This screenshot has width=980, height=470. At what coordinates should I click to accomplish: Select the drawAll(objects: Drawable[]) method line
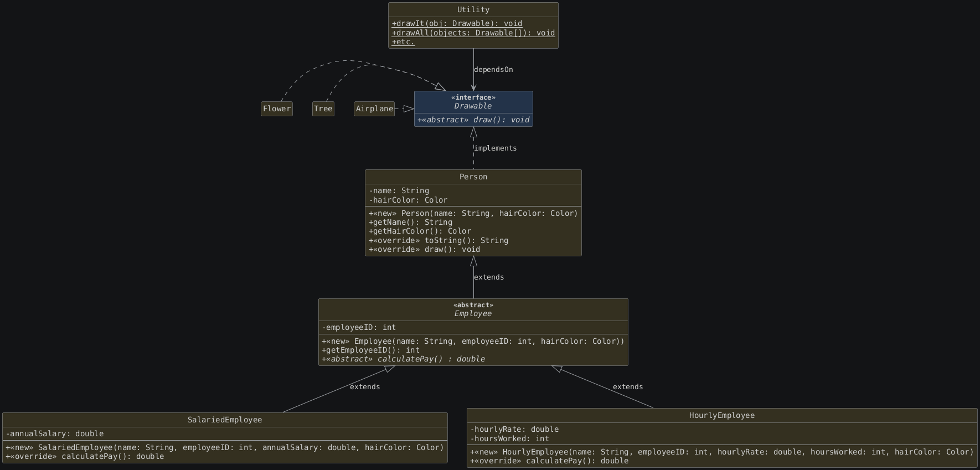(x=473, y=33)
